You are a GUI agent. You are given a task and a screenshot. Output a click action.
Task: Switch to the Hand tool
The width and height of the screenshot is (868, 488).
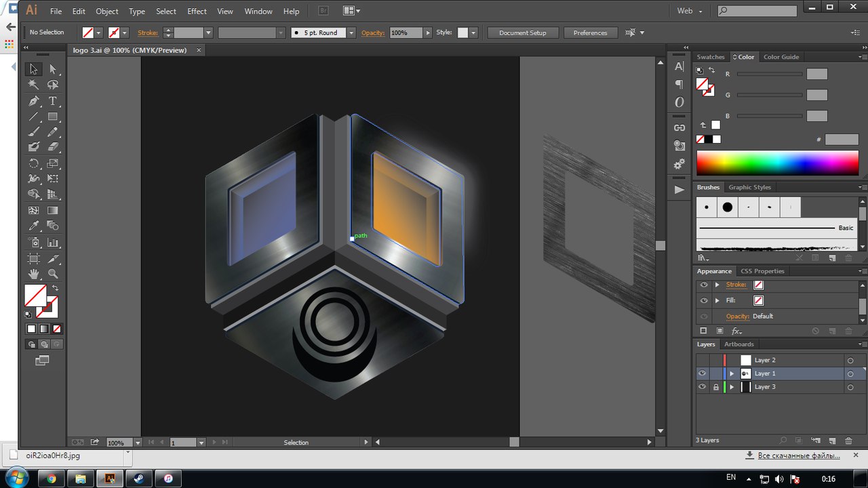[x=33, y=274]
